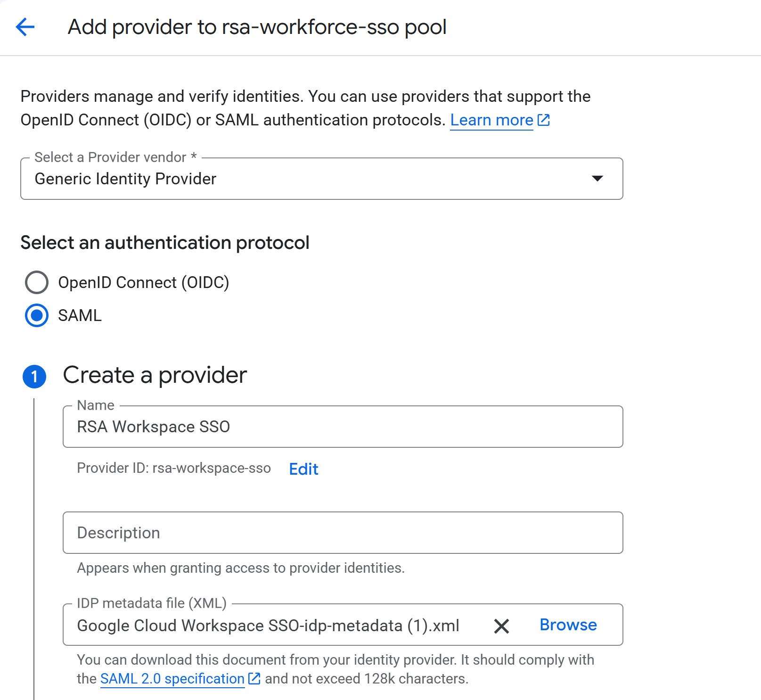Click the page title 'Add provider to rsa-workforce-sso pool'

pyautogui.click(x=257, y=27)
